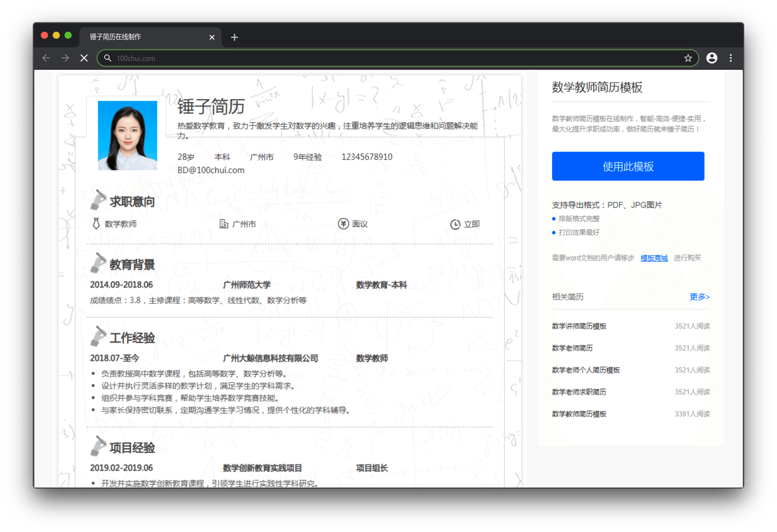Screen dimensions: 777x532
Task: Open the user profile avatar icon
Action: (712, 58)
